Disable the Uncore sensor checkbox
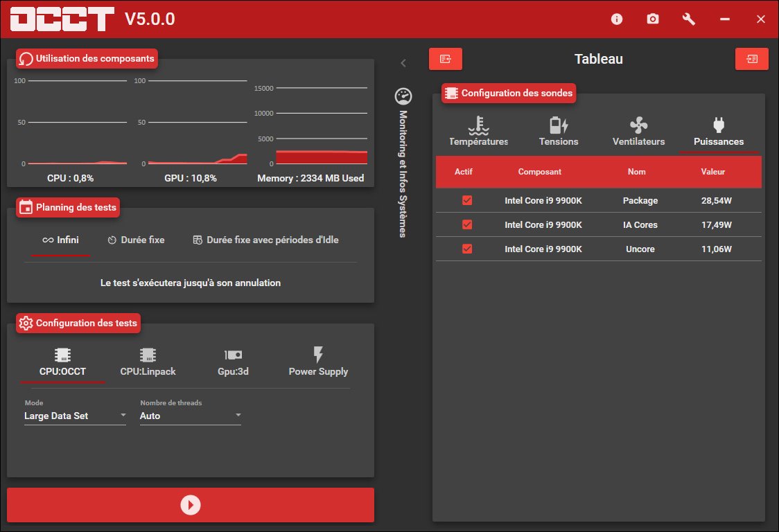This screenshot has height=532, width=779. click(x=467, y=249)
